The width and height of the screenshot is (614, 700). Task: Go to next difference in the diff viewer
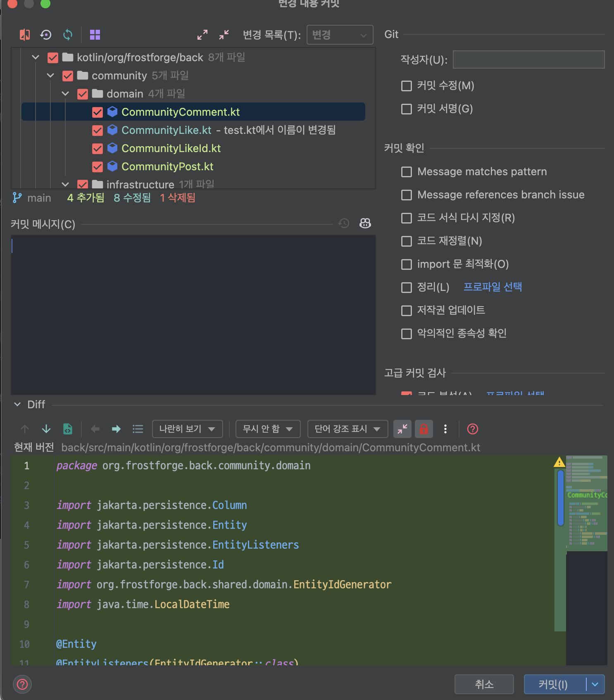[46, 429]
